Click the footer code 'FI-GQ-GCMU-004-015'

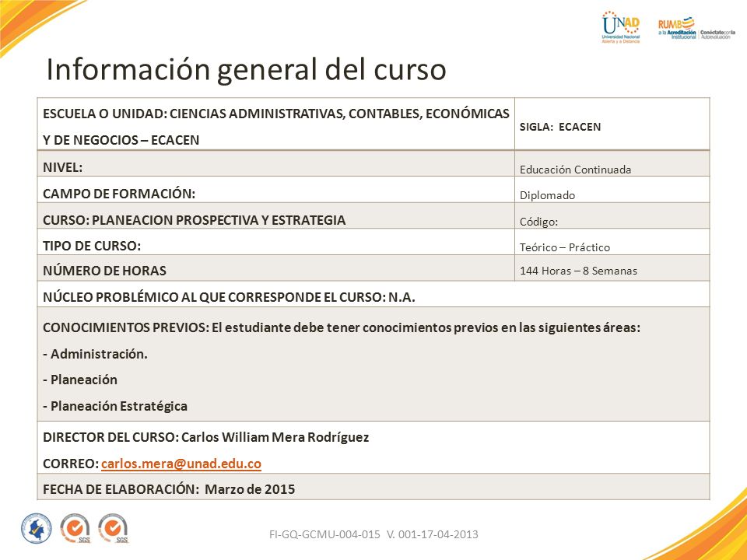324,534
